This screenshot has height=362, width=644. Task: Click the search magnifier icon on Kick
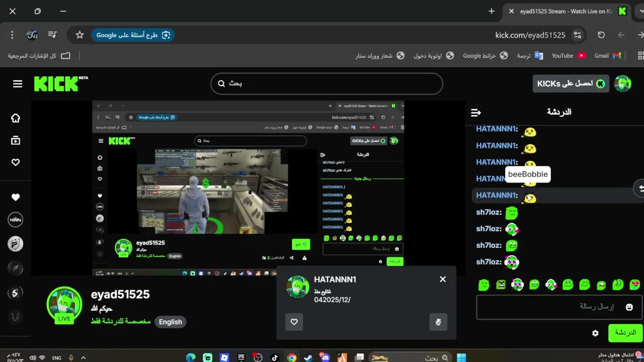(221, 83)
